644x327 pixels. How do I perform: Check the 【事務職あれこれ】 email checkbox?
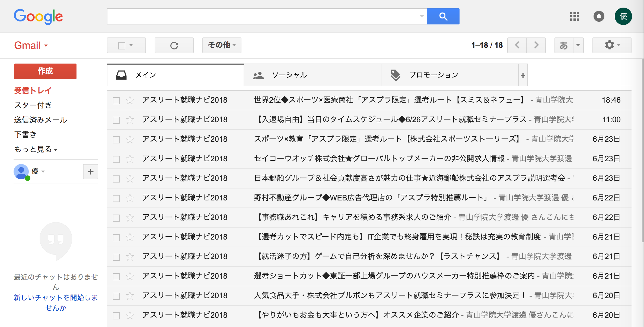point(116,218)
